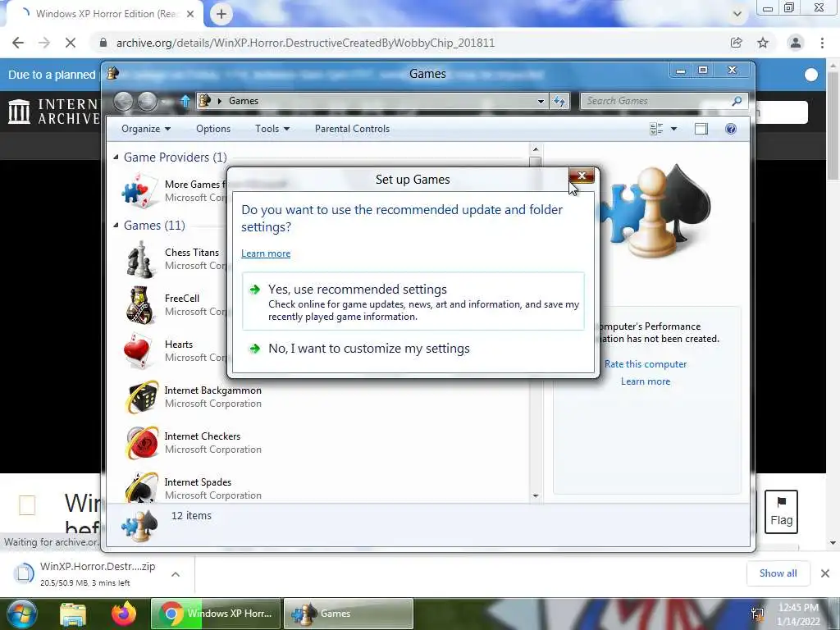Screen dimensions: 840x630
Task: Close the Windows XP Horror Edition tab
Action: (x=190, y=14)
